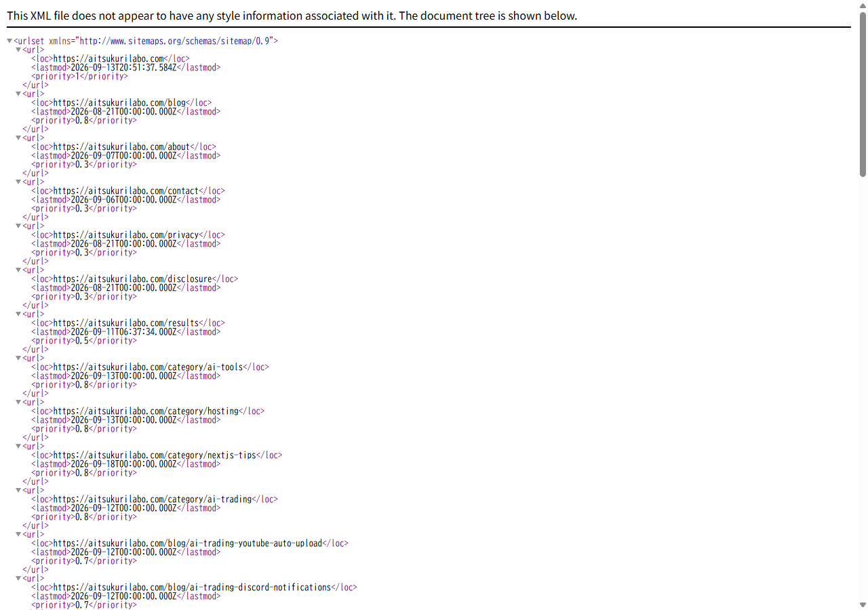This screenshot has height=610, width=868.
Task: Click the loc text ending in /category/ai-trading
Action: click(153, 500)
